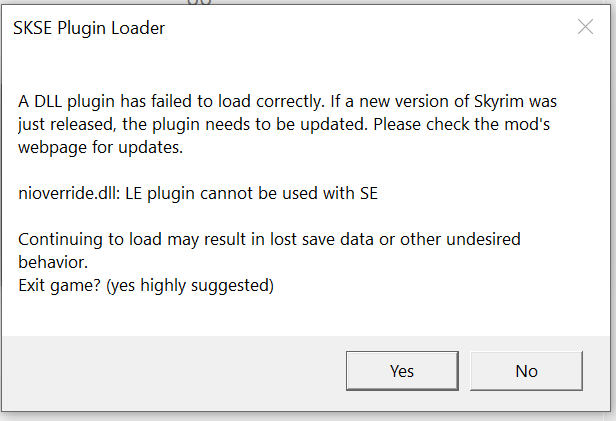Image resolution: width=616 pixels, height=421 pixels.
Task: Choose No to continue loading
Action: pyautogui.click(x=526, y=371)
